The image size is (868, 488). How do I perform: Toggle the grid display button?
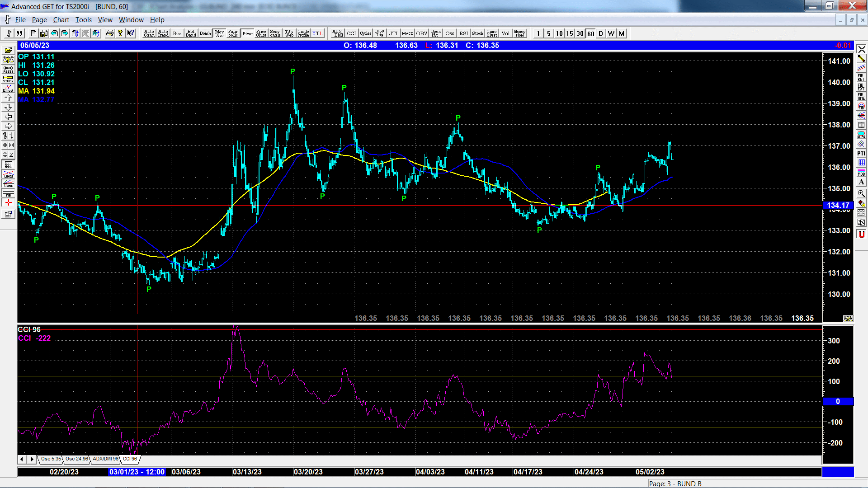[8, 164]
